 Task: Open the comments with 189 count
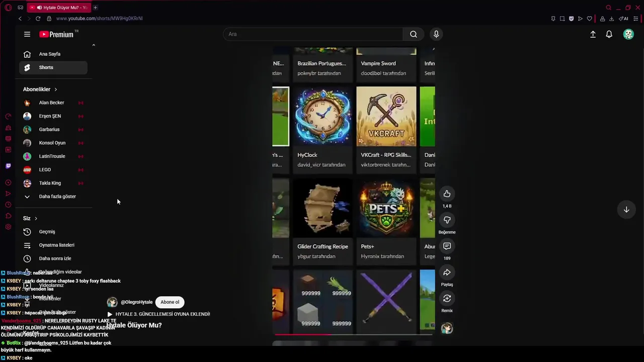tap(447, 246)
